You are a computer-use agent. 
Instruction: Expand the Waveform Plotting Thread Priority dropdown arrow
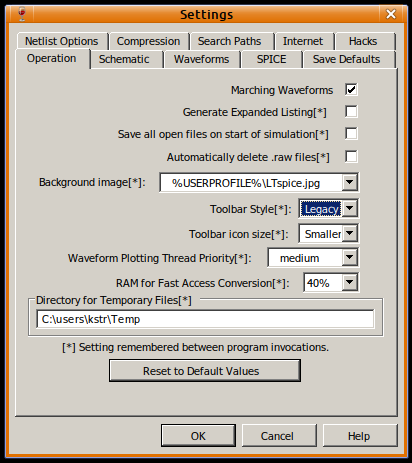[x=349, y=257]
